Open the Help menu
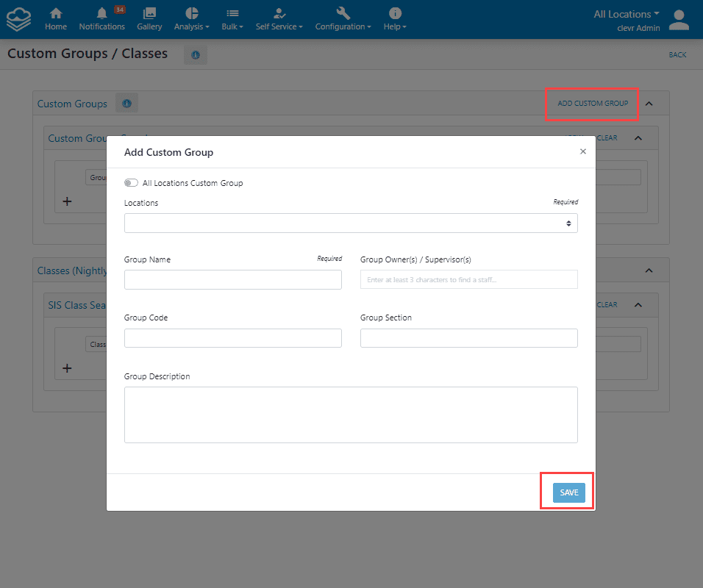The height and width of the screenshot is (588, 703). click(395, 19)
